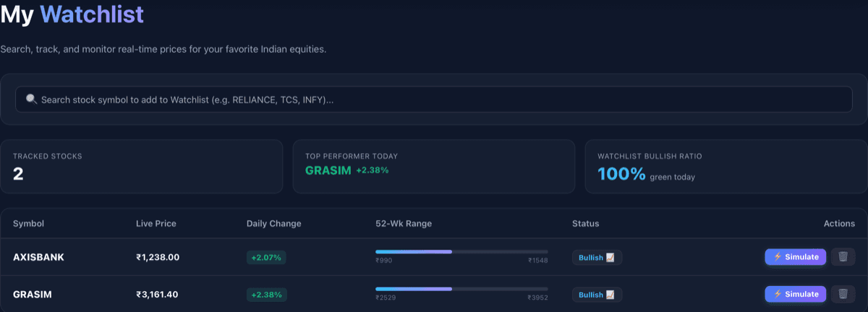Viewport: 868px width, 312px height.
Task: Click AXISBANK Bullish status badge
Action: click(597, 258)
